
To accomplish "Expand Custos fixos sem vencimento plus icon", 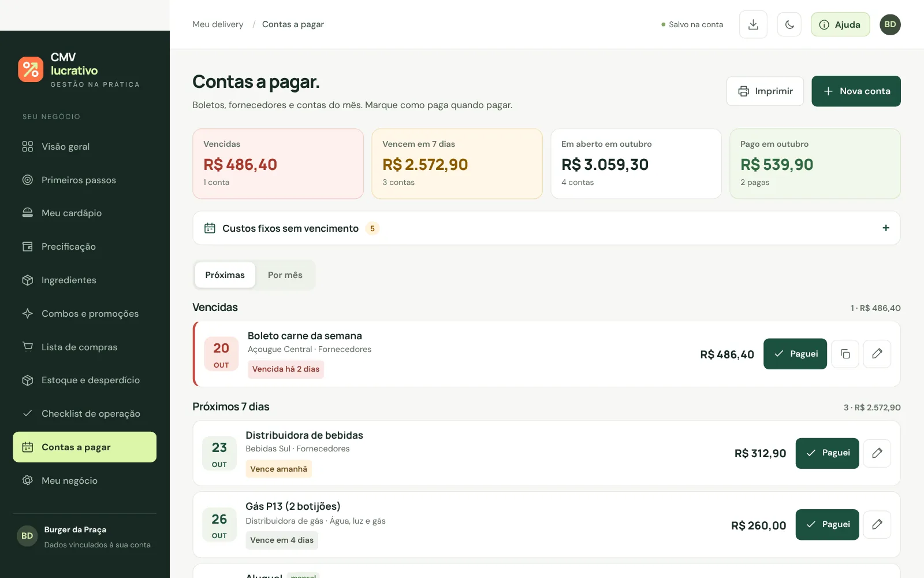I will click(x=885, y=228).
